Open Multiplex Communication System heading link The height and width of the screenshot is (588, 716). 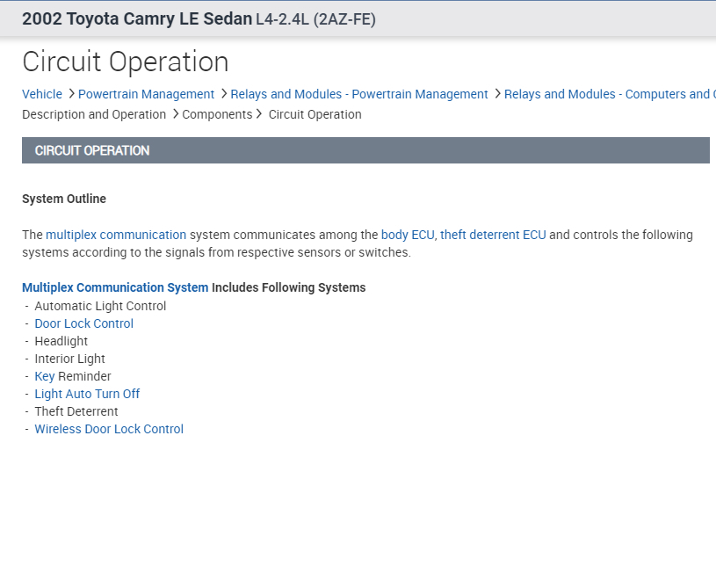(x=115, y=287)
